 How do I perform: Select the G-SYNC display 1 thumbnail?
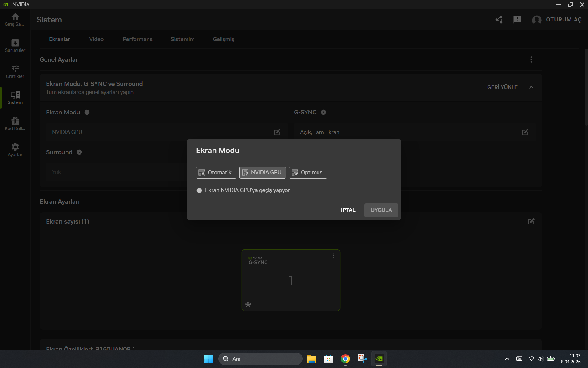point(291,280)
